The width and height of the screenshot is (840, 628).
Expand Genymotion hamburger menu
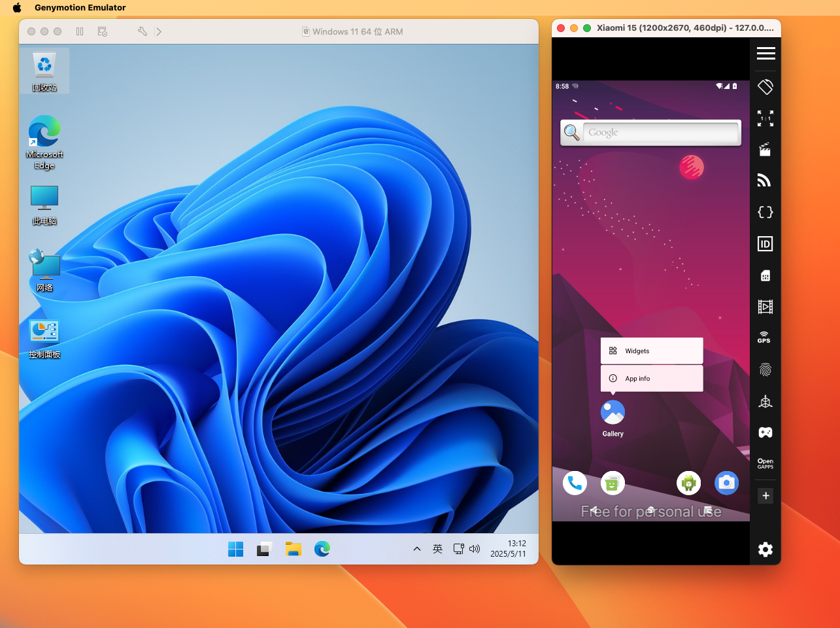coord(765,54)
